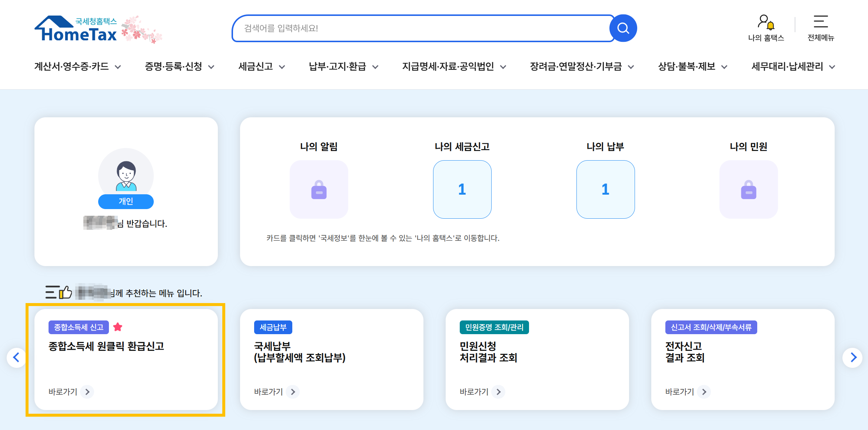Click the 나의 세금신고 count card

pyautogui.click(x=462, y=189)
